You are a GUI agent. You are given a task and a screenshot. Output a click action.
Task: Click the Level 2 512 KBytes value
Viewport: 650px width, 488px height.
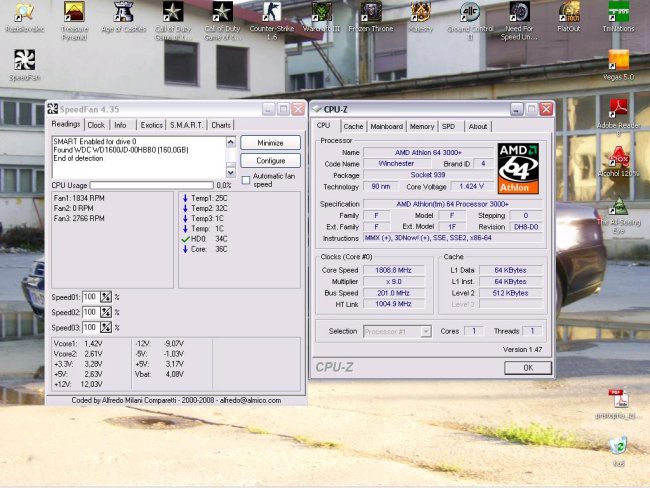tap(510, 293)
